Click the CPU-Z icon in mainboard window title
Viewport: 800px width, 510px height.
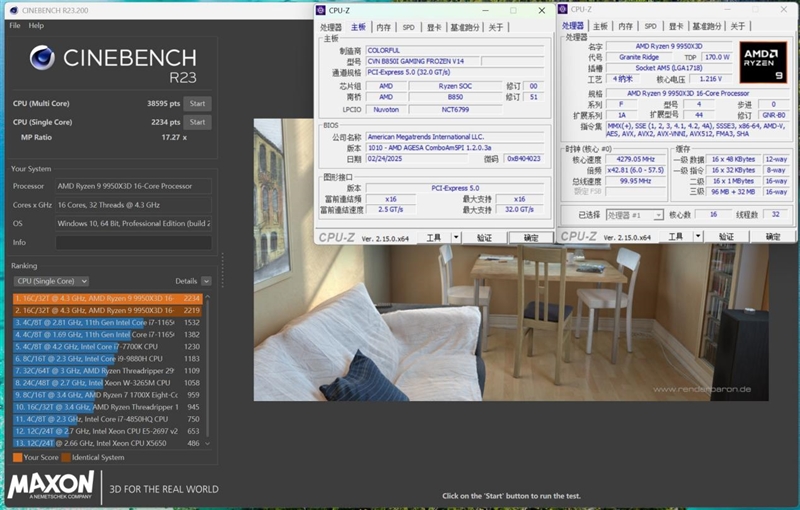point(321,10)
